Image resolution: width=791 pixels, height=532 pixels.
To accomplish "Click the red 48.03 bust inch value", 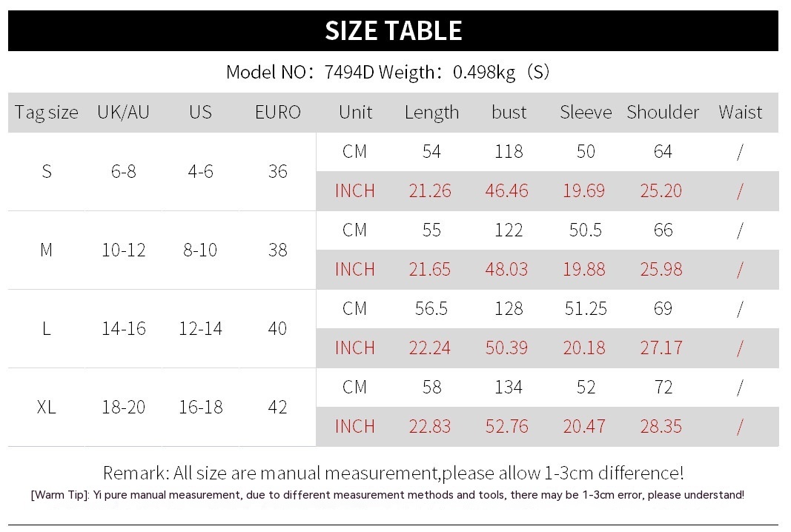I will pyautogui.click(x=507, y=270).
